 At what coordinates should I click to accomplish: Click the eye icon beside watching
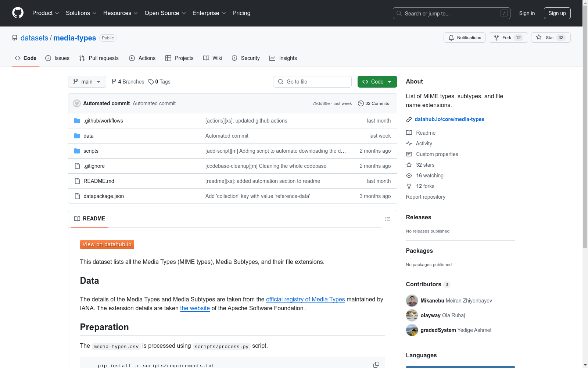[409, 176]
